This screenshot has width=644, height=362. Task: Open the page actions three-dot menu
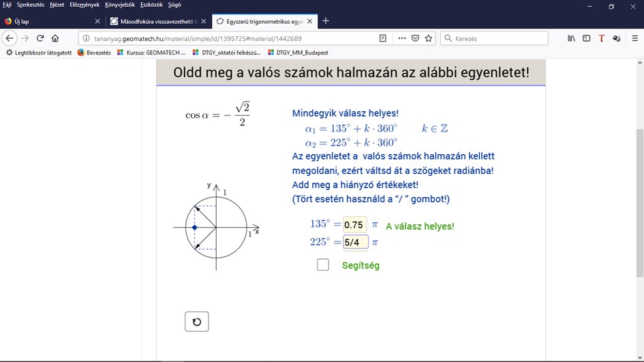coord(401,38)
